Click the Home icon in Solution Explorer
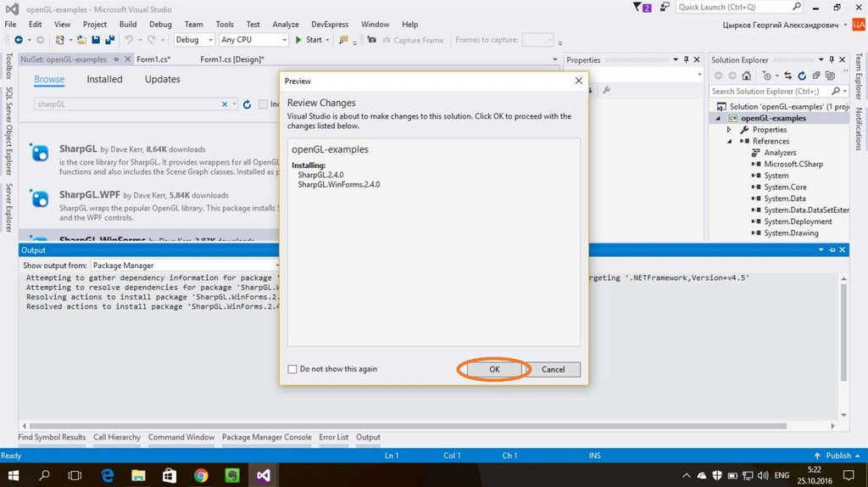Viewport: 868px width, 487px height. click(747, 76)
